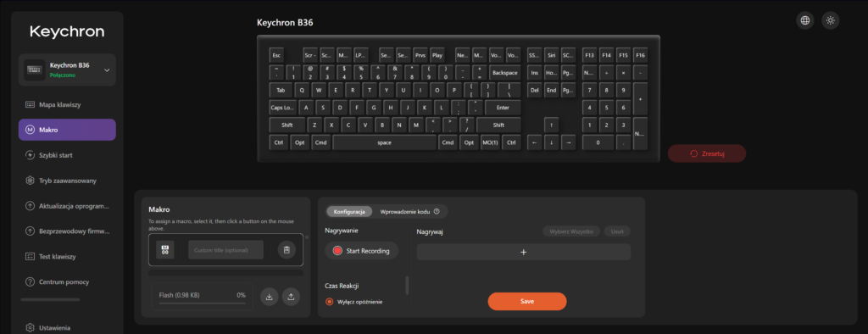Click the F14 key on the keyboard

coord(607,55)
